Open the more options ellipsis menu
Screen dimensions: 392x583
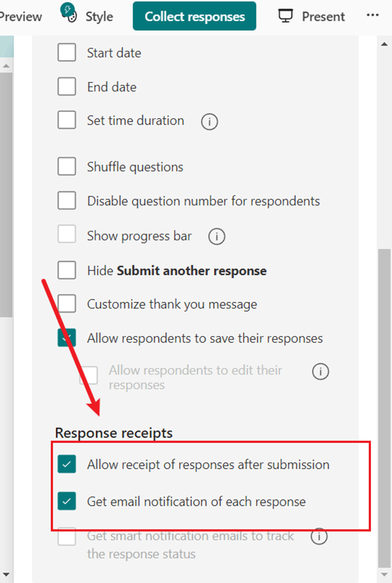click(372, 15)
